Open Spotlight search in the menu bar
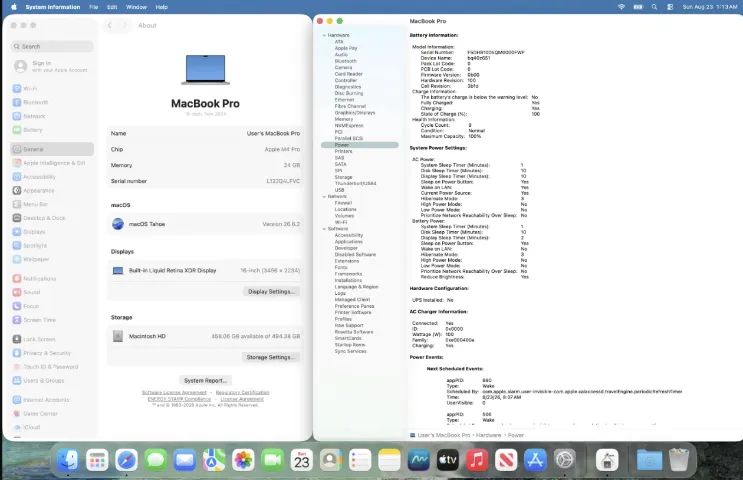743x480 pixels. 654,7
